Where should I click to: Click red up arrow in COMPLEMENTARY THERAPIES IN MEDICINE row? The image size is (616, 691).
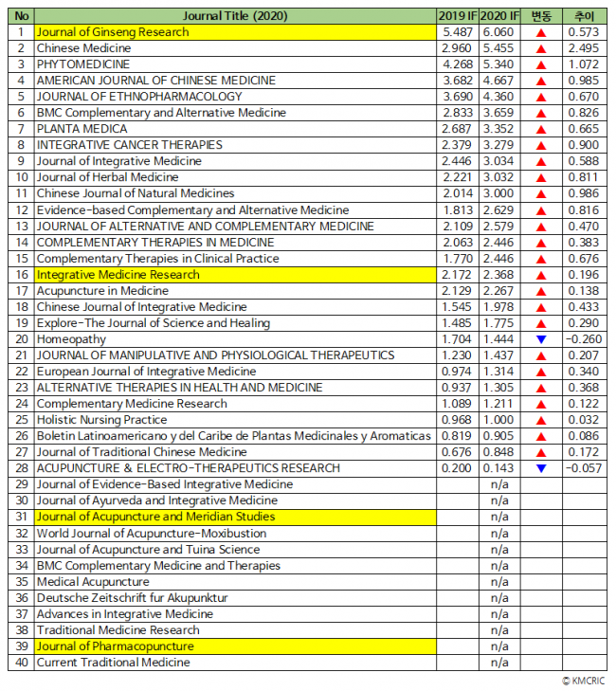pos(541,244)
